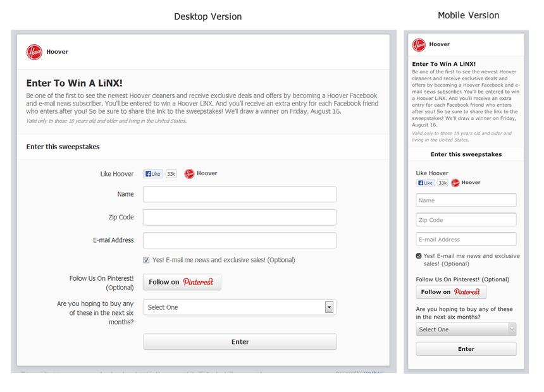
Task: Click the 33k like count in desktop form
Action: (171, 174)
